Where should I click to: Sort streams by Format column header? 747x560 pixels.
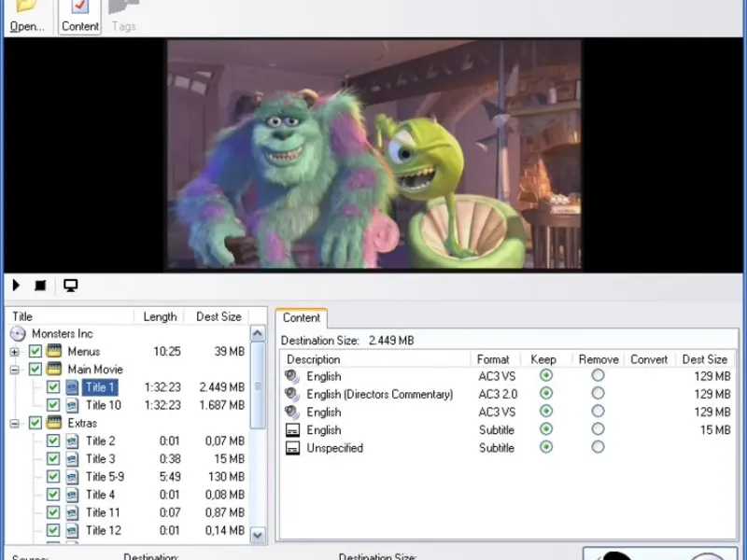[494, 359]
